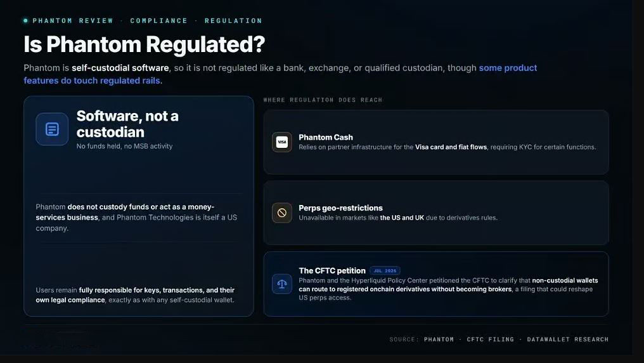
Task: Click the teal dot before PHANTOM REVIEW
Action: [x=25, y=20]
